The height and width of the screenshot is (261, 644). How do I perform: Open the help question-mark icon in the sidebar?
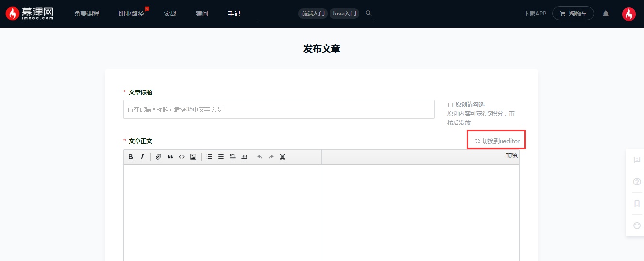[x=637, y=182]
